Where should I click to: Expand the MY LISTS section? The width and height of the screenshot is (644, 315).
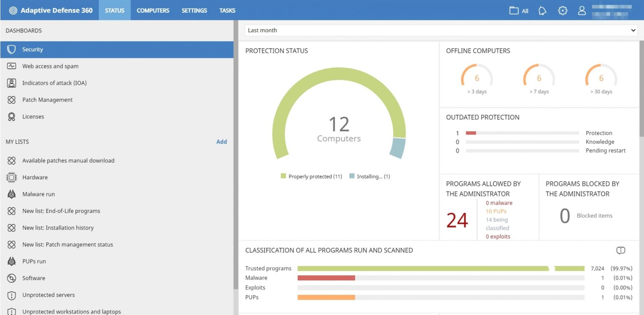click(17, 142)
